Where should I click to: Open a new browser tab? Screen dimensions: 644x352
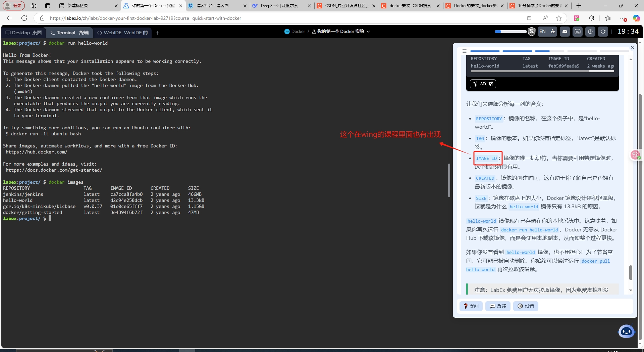[x=579, y=6]
